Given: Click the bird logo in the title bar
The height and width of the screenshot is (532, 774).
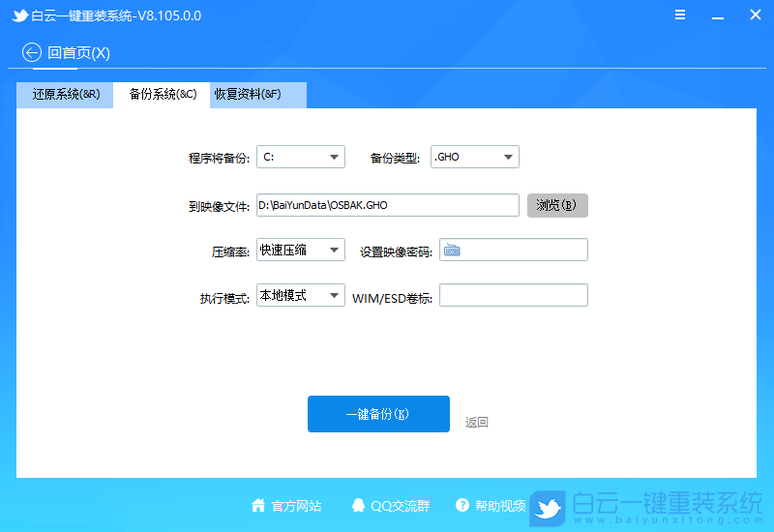Looking at the screenshot, I should coord(19,15).
